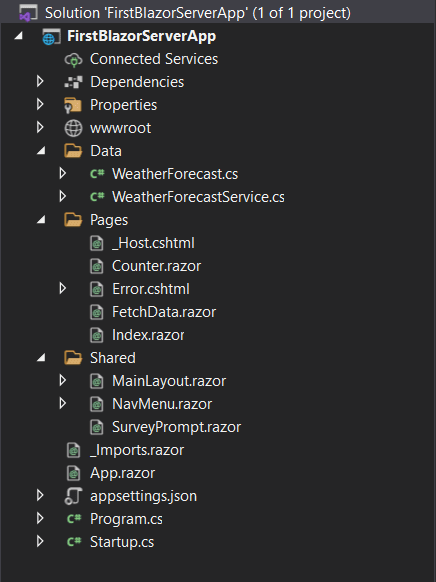
Task: Click the Properties folder wrench icon
Action: click(73, 105)
